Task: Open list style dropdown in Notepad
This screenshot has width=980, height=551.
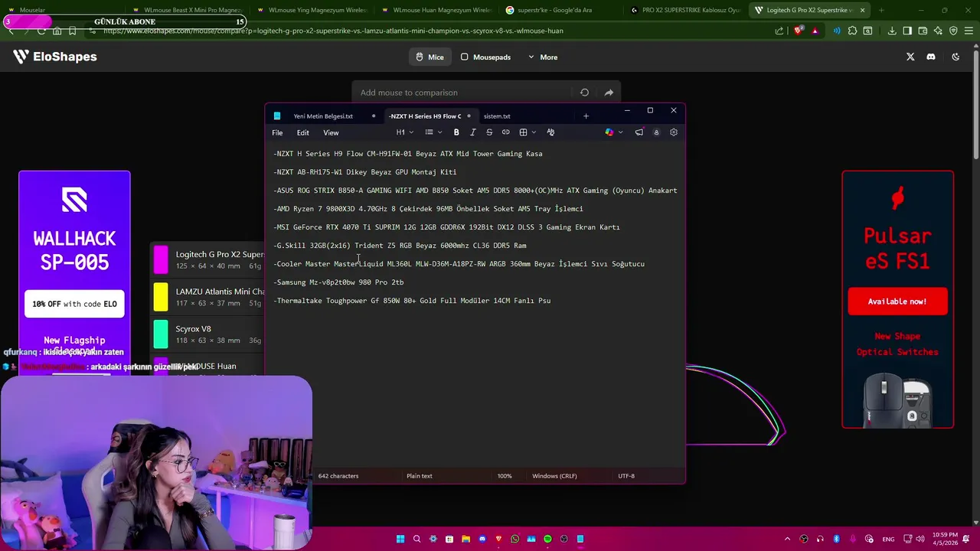Action: coord(433,132)
